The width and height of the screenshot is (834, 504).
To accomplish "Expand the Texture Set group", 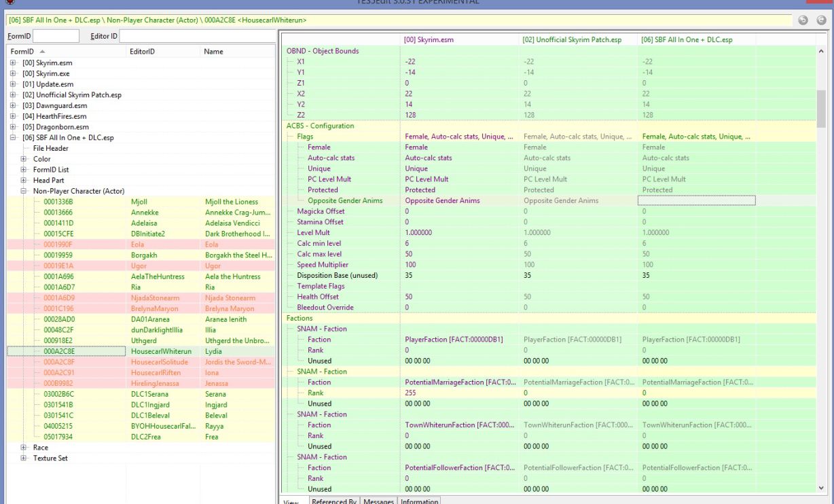I will (x=24, y=458).
